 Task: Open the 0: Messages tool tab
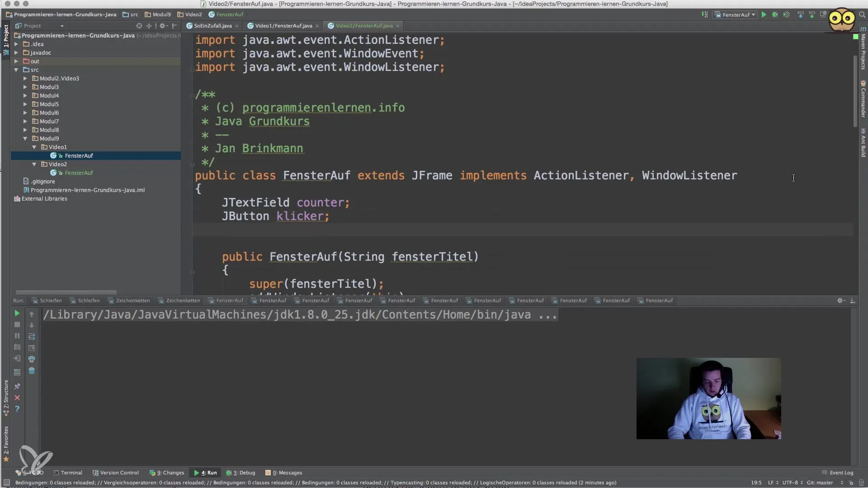(x=283, y=473)
